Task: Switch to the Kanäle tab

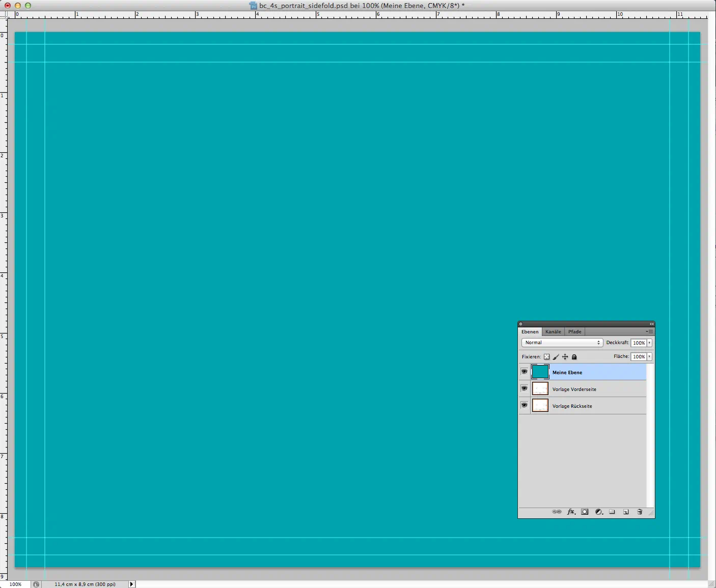Action: pos(553,331)
